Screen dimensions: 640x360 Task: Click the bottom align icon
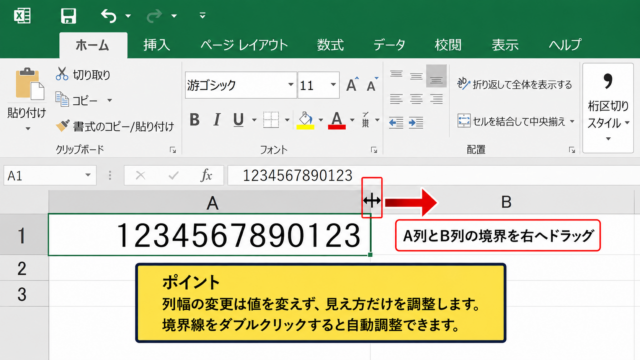click(x=436, y=76)
